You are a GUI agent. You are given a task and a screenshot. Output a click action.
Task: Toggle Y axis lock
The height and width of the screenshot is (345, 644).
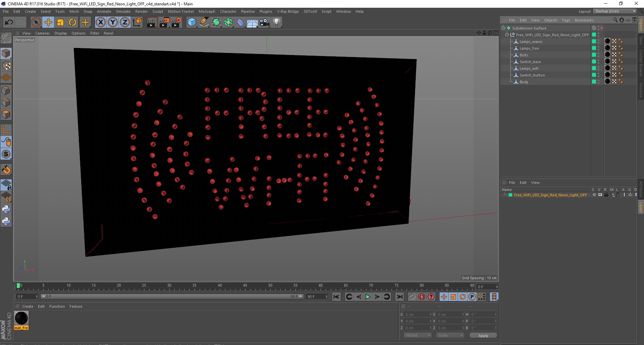113,22
